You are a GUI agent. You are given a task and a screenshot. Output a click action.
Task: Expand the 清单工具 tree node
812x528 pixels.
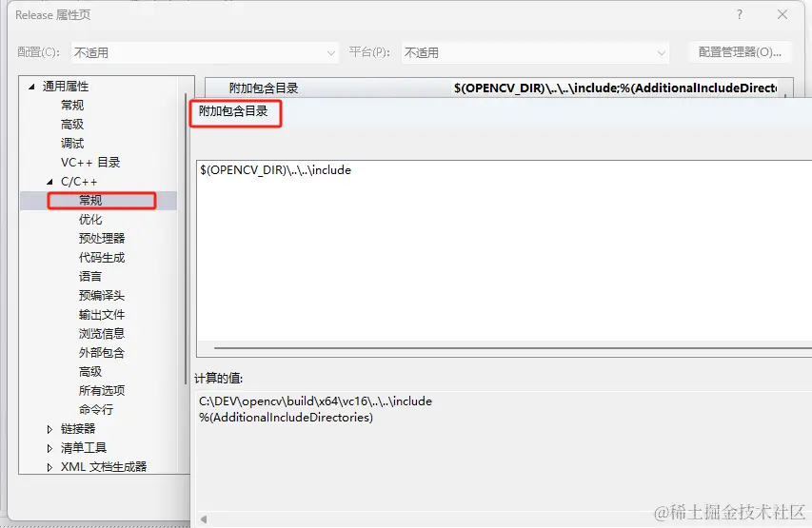point(50,448)
